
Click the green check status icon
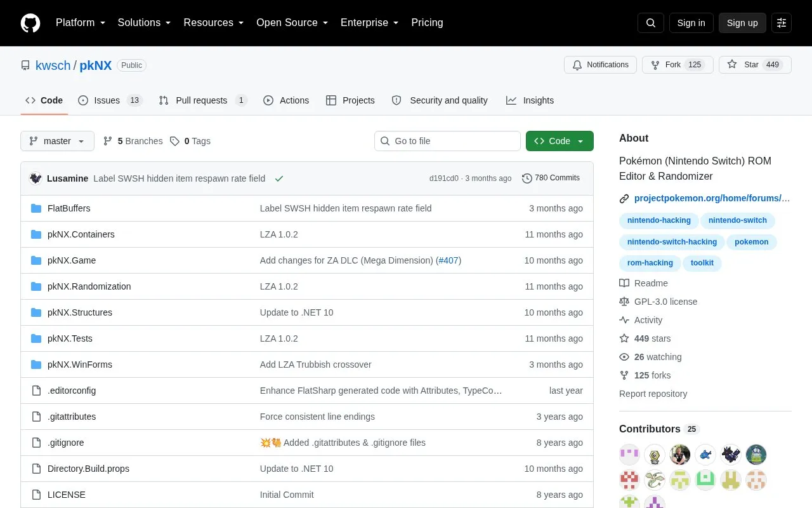279,178
